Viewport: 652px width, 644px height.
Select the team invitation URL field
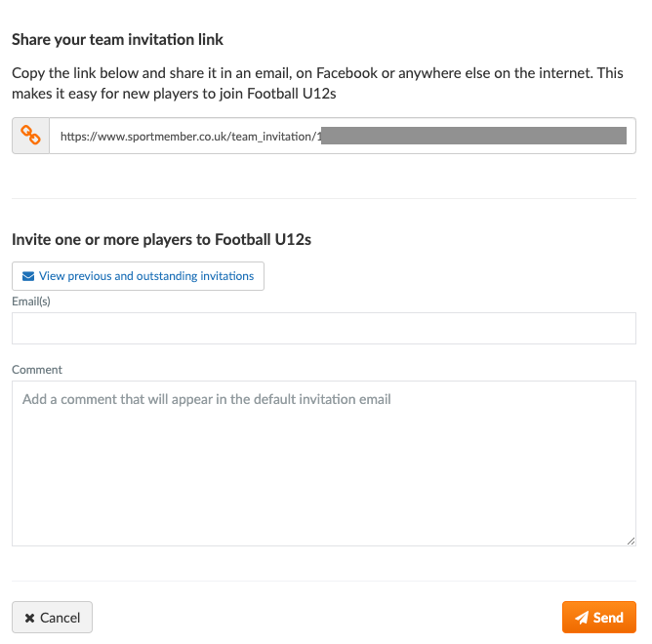343,136
